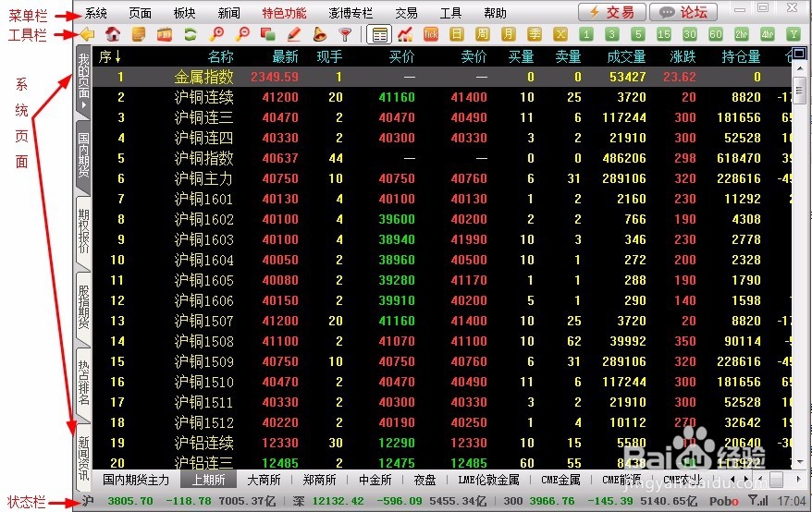Open the alert bell icon
Viewport: 812px width, 512px height.
tap(319, 35)
